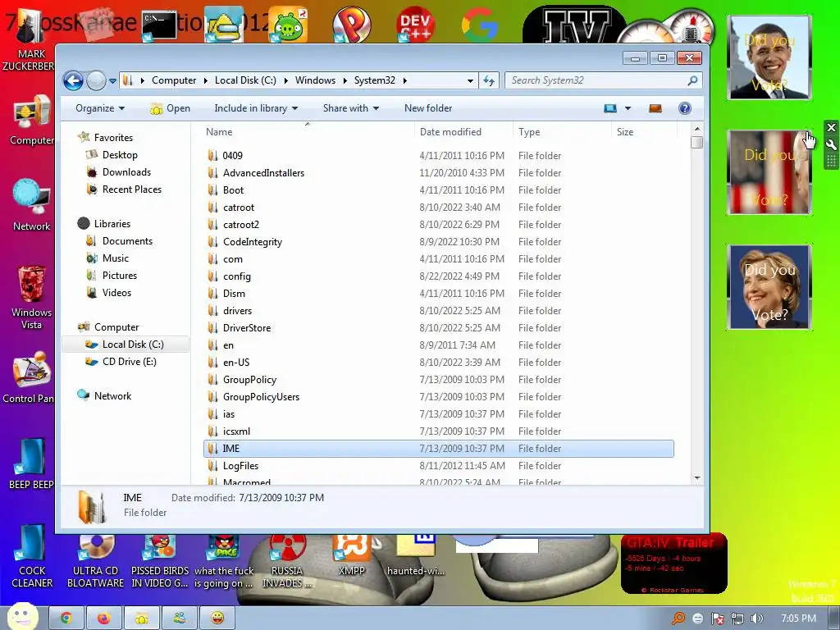Image resolution: width=840 pixels, height=630 pixels.
Task: Select Computer in the address breadcrumb
Action: tap(174, 80)
